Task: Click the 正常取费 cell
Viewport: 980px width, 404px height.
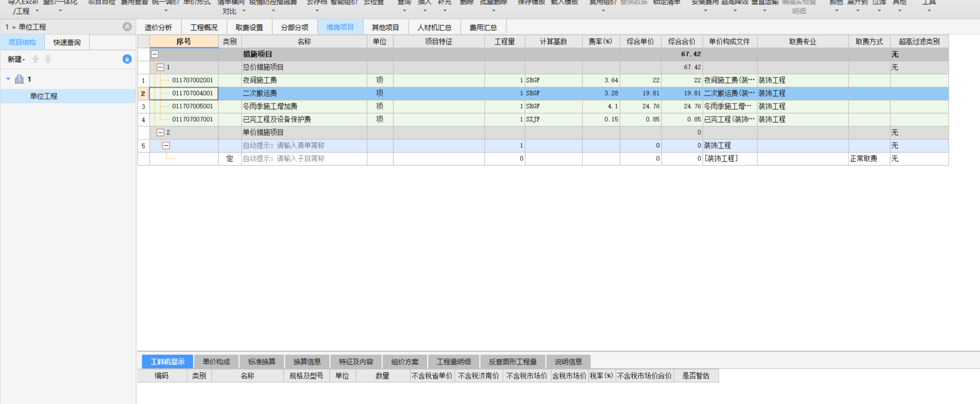Action: [869, 159]
